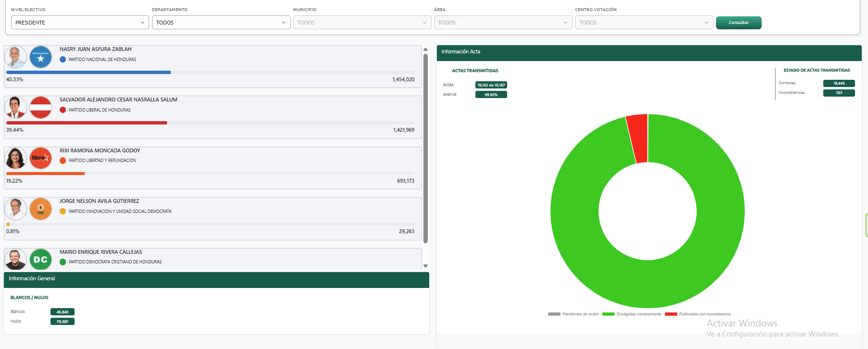Image resolution: width=868 pixels, height=349 pixels.
Task: Click the PINU orange party logo
Action: click(x=40, y=209)
